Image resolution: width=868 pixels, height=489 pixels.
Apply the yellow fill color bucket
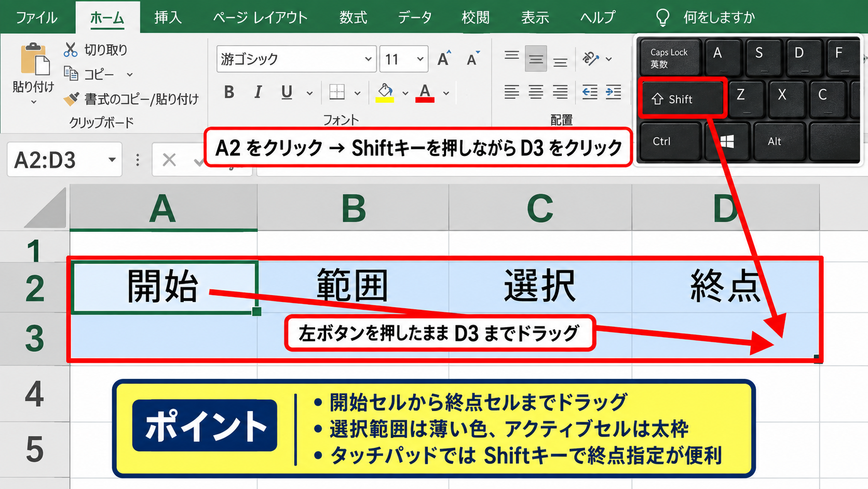click(x=385, y=92)
